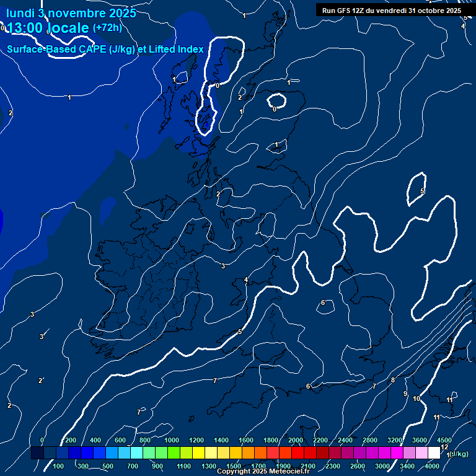The width and height of the screenshot is (476, 476).
Task: Click the '900' legend label
Action: 157,466
